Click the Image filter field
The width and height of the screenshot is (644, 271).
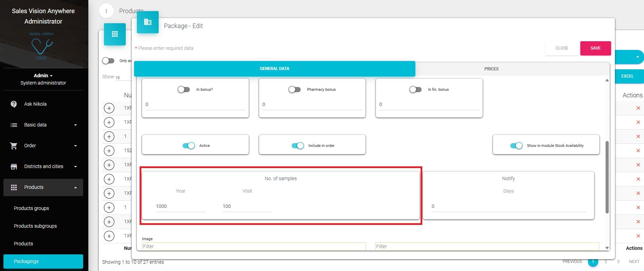[254, 246]
